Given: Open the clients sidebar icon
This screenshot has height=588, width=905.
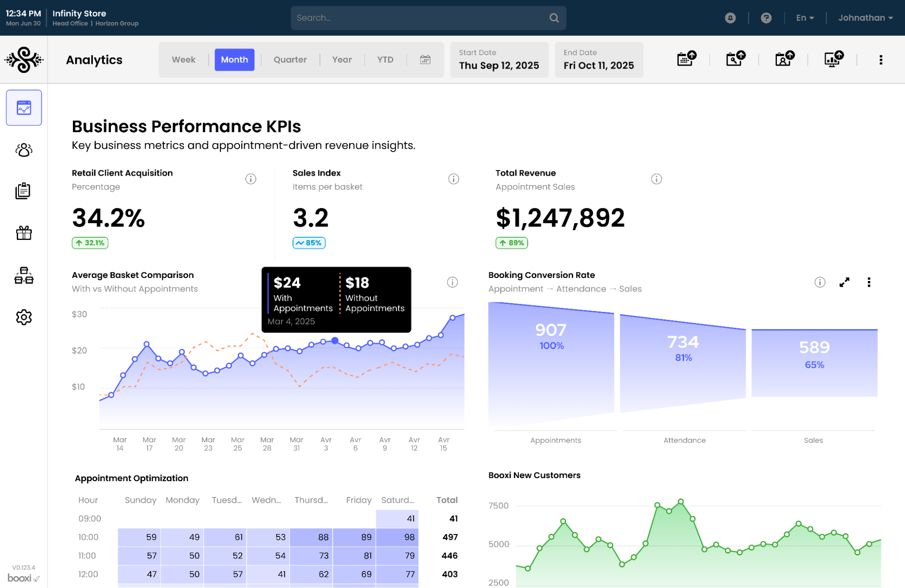Looking at the screenshot, I should [x=24, y=150].
